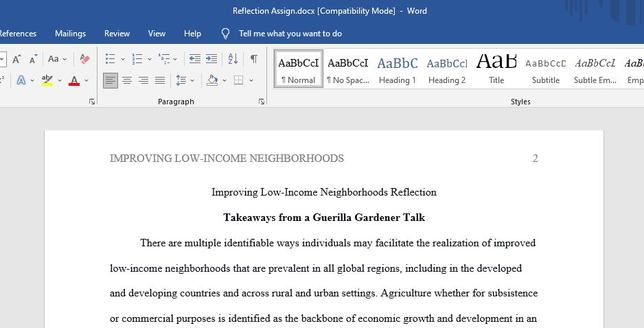The image size is (644, 328).
Task: Open the References ribbon tab
Action: tap(18, 34)
